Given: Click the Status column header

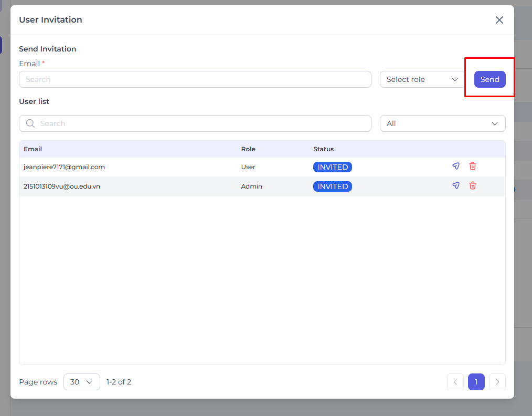Looking at the screenshot, I should [x=323, y=149].
